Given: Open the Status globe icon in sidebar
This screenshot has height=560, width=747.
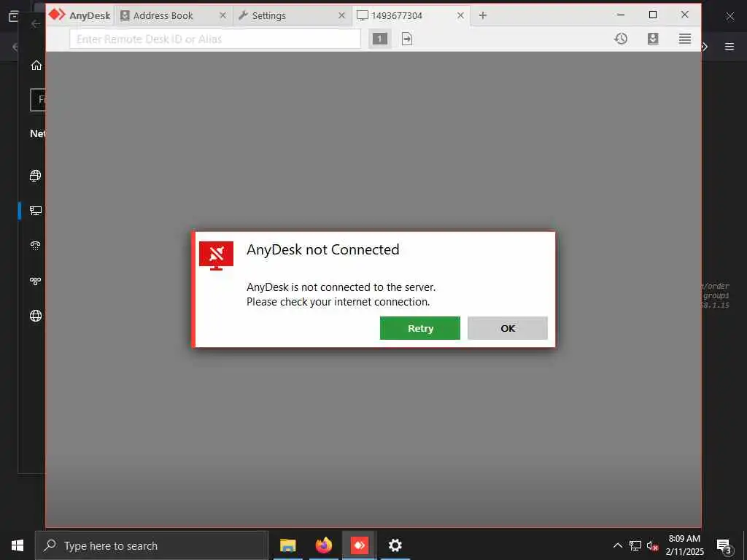Looking at the screenshot, I should pyautogui.click(x=35, y=176).
